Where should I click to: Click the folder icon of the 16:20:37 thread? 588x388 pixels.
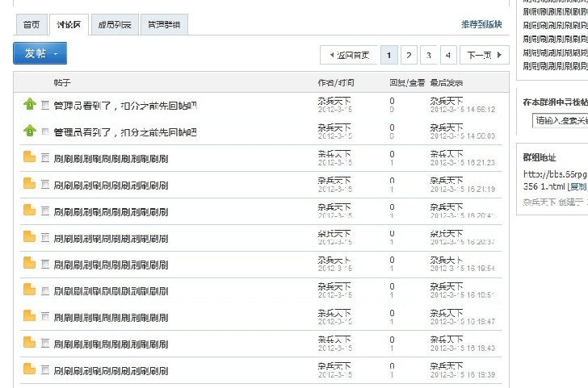pyautogui.click(x=29, y=236)
